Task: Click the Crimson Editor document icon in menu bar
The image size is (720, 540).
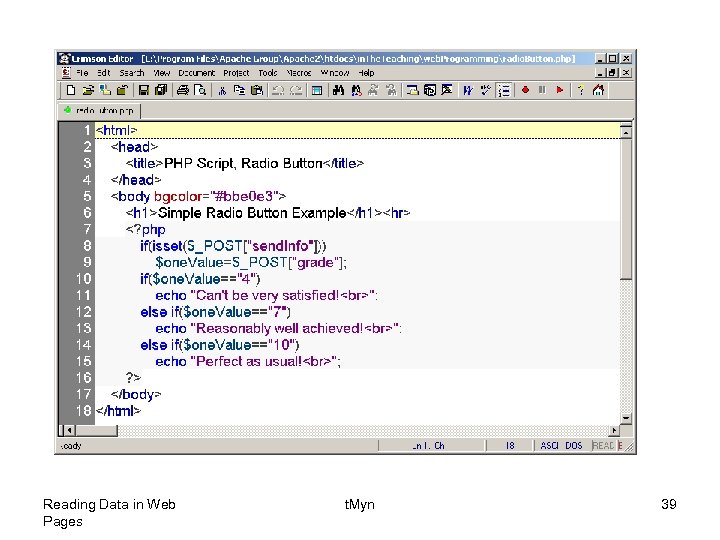Action: tap(67, 73)
